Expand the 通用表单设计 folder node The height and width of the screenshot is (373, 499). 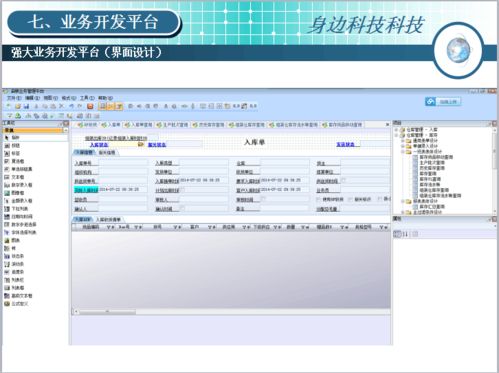(x=403, y=140)
